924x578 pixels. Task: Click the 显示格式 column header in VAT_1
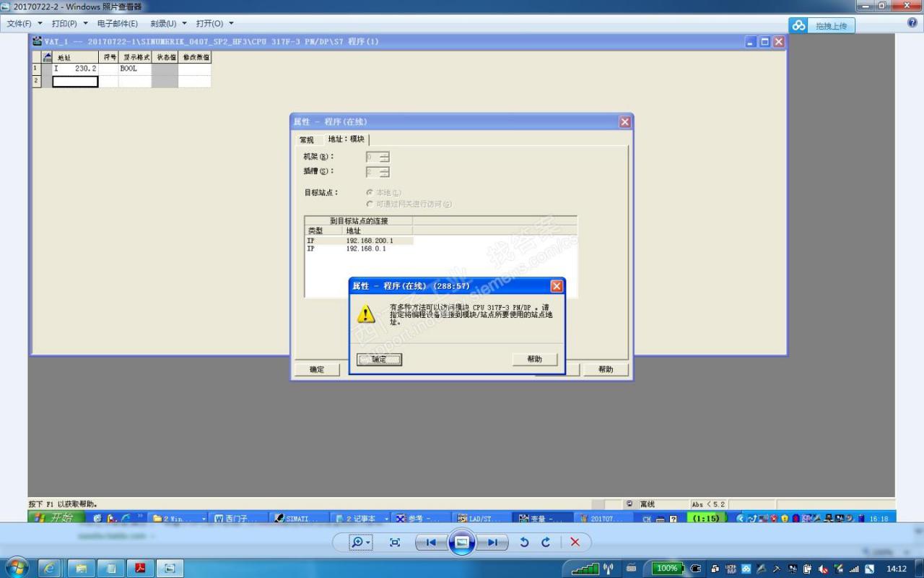pos(136,57)
